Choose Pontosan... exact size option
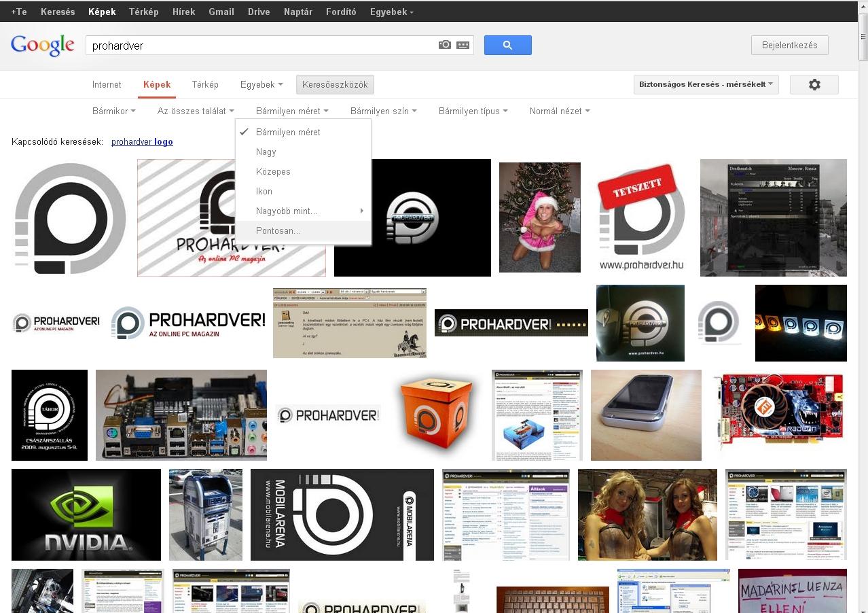 point(303,230)
